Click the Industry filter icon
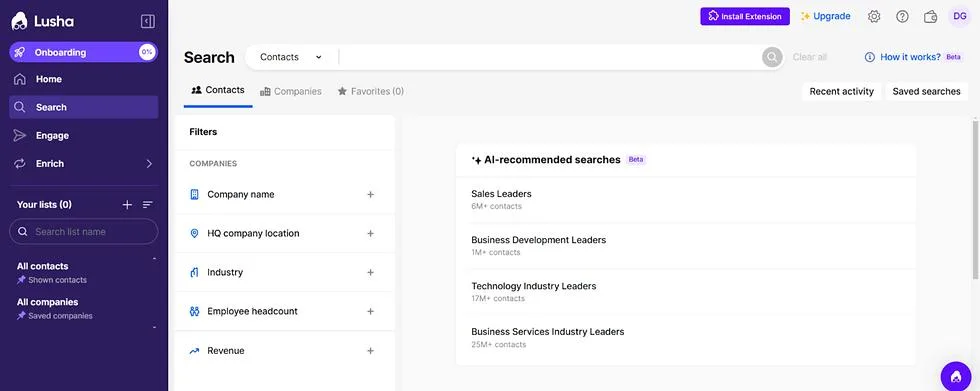 (x=194, y=272)
